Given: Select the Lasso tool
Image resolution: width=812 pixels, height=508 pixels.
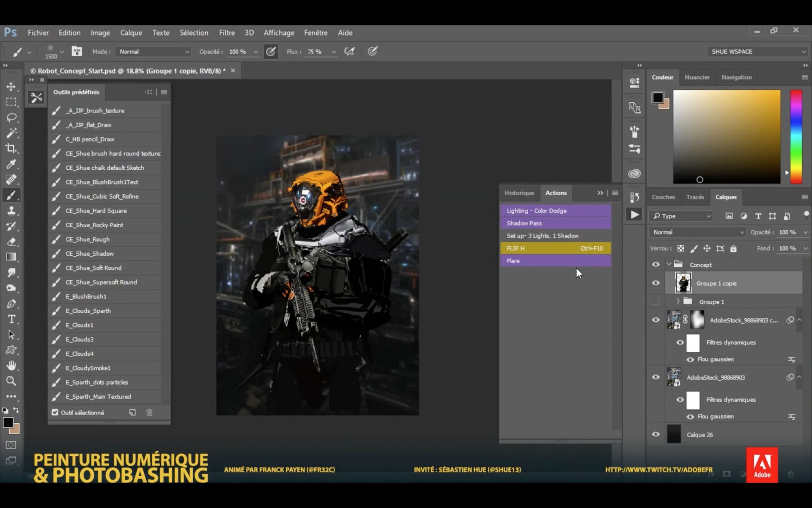Looking at the screenshot, I should (11, 117).
